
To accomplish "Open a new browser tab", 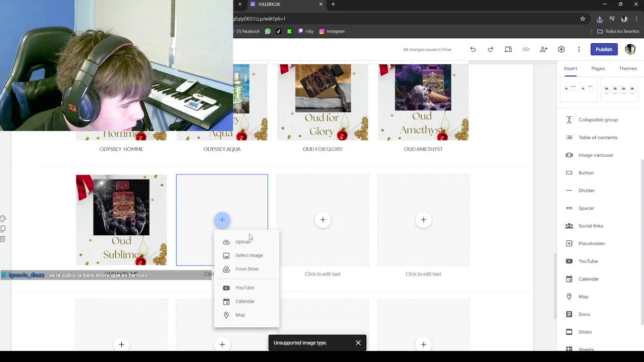I will pyautogui.click(x=333, y=4).
